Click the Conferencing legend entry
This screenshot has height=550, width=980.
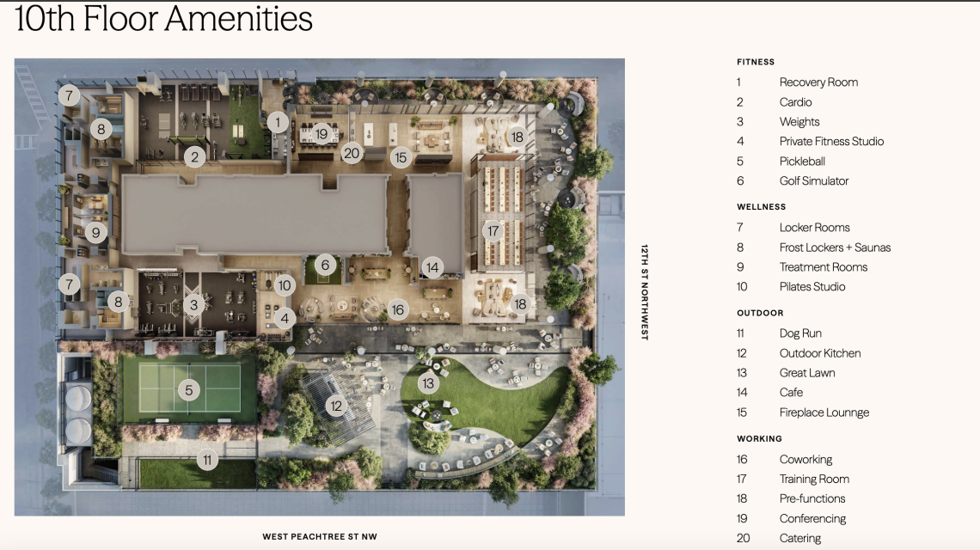click(x=812, y=518)
